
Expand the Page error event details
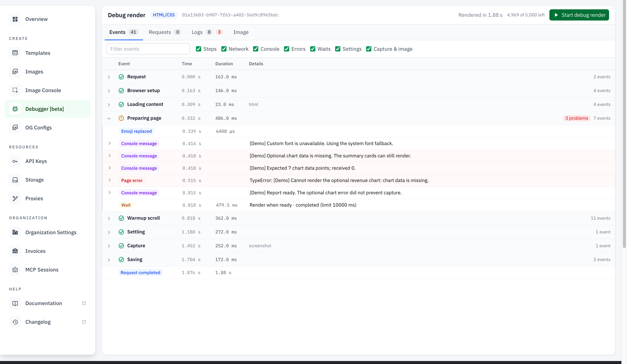click(x=110, y=180)
